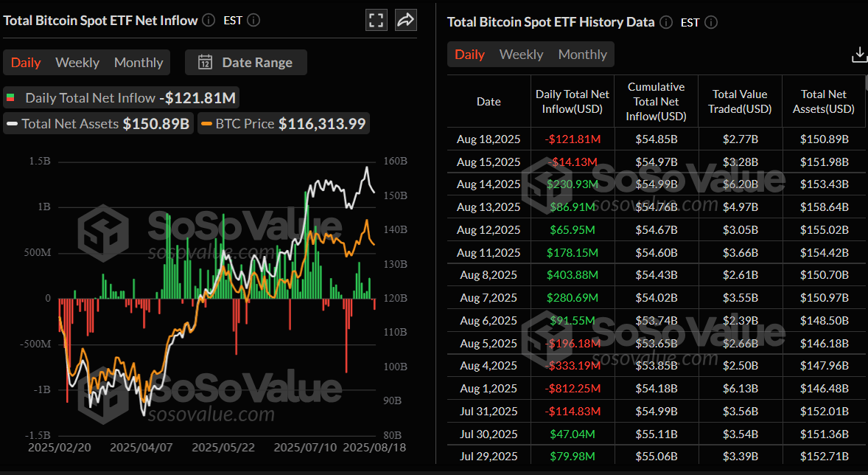
Task: Switch the chart to Weekly view
Action: coord(77,62)
